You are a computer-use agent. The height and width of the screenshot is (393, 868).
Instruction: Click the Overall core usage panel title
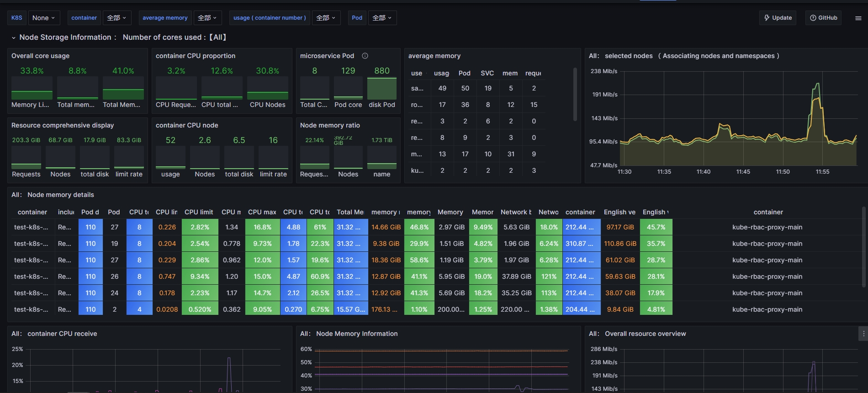pos(40,56)
